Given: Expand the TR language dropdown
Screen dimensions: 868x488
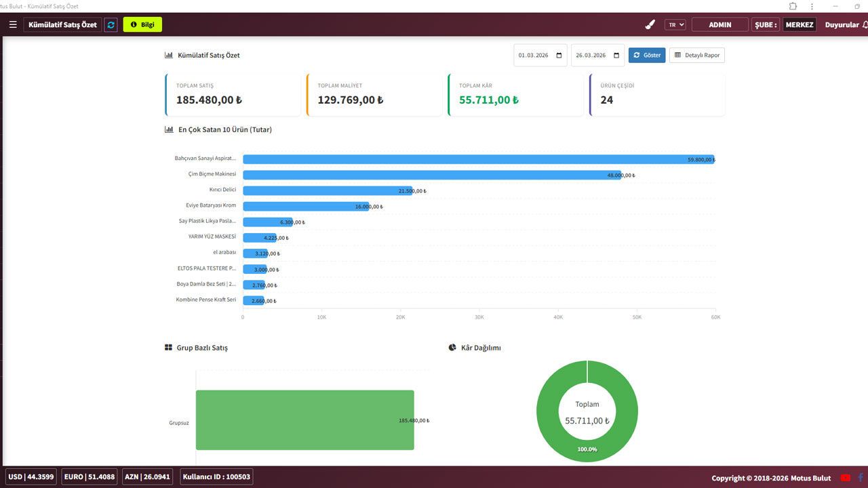Looking at the screenshot, I should tap(675, 24).
